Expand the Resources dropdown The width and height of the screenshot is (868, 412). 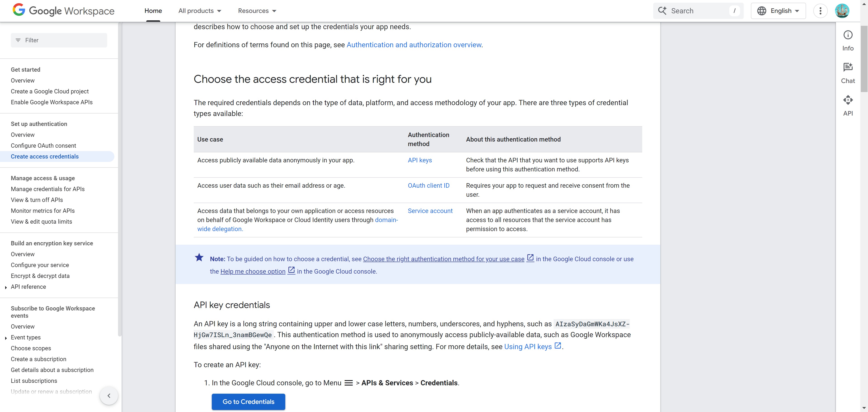(257, 11)
